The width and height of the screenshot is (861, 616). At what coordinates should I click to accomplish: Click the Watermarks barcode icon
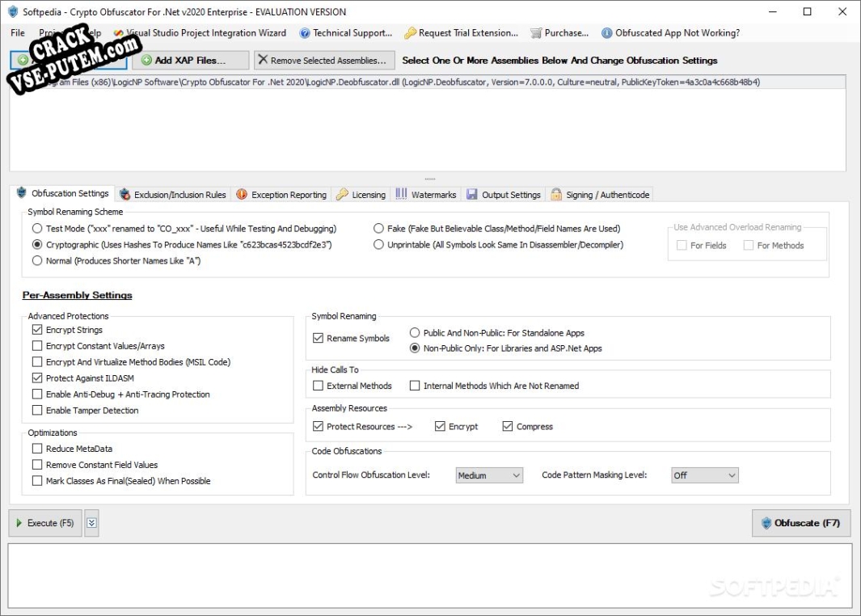pos(402,194)
